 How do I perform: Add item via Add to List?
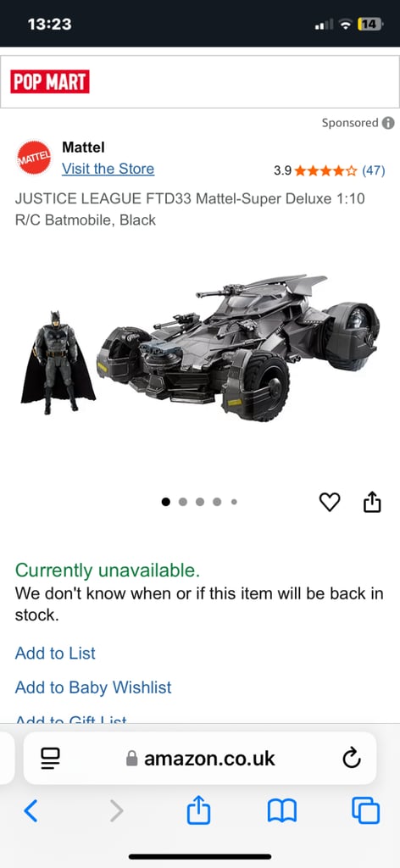click(55, 654)
